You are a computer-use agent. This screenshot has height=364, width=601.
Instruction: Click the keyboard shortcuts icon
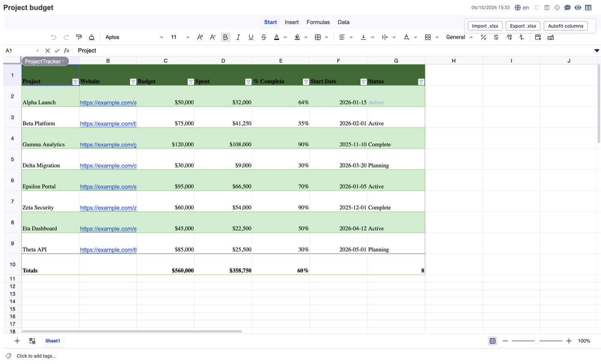coord(551,37)
